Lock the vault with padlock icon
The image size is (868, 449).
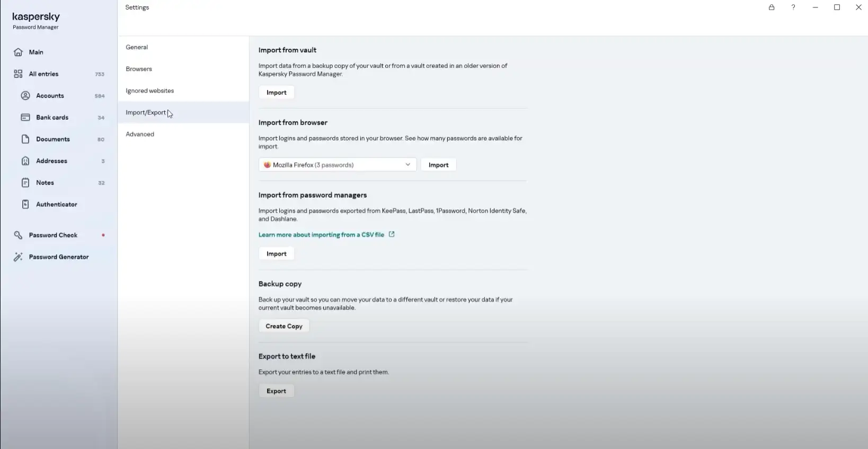772,7
